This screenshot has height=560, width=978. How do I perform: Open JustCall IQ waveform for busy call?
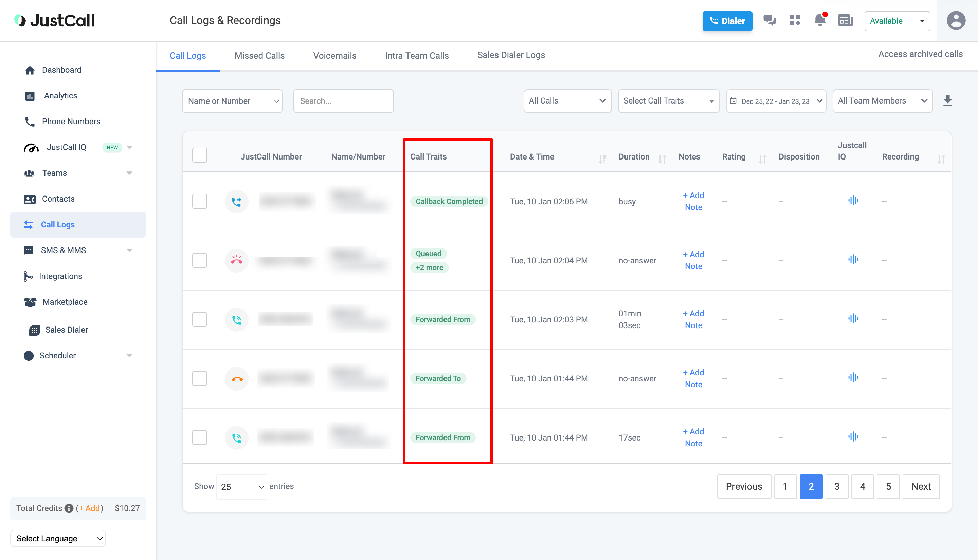(853, 200)
